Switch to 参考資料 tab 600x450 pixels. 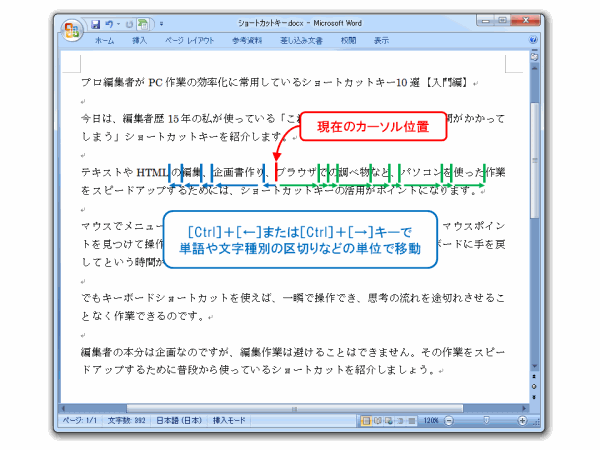point(247,40)
